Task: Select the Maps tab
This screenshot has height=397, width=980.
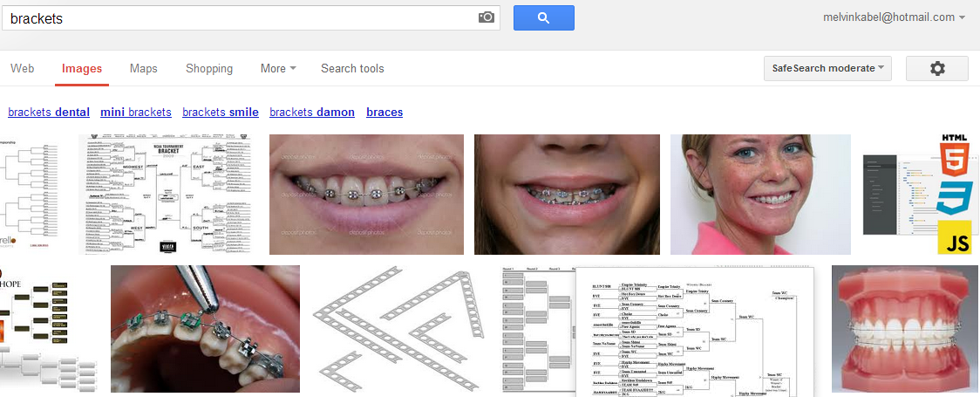Action: coord(143,69)
